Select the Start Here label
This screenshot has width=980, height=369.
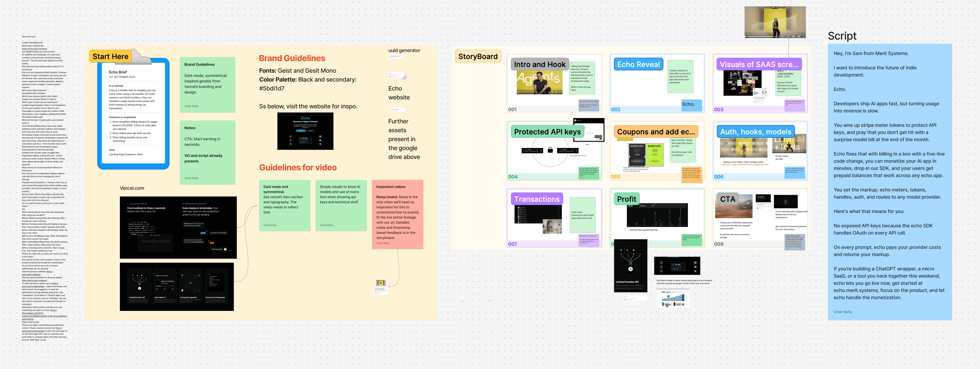click(x=110, y=56)
